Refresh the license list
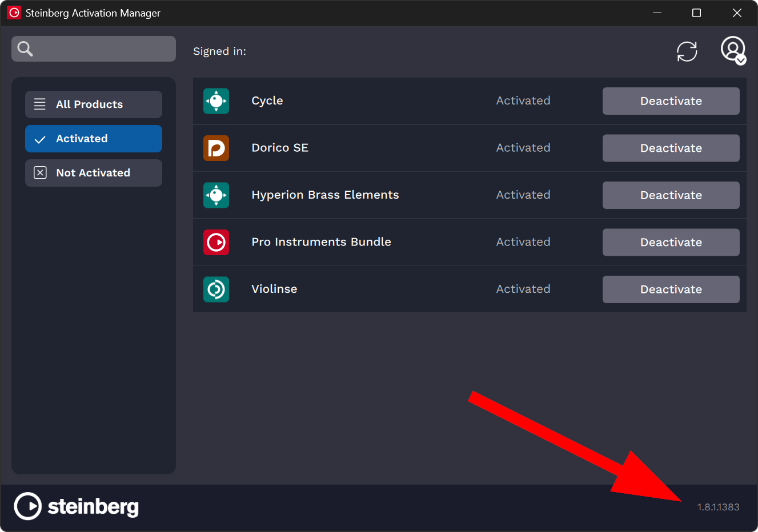The image size is (758, 532). click(687, 51)
